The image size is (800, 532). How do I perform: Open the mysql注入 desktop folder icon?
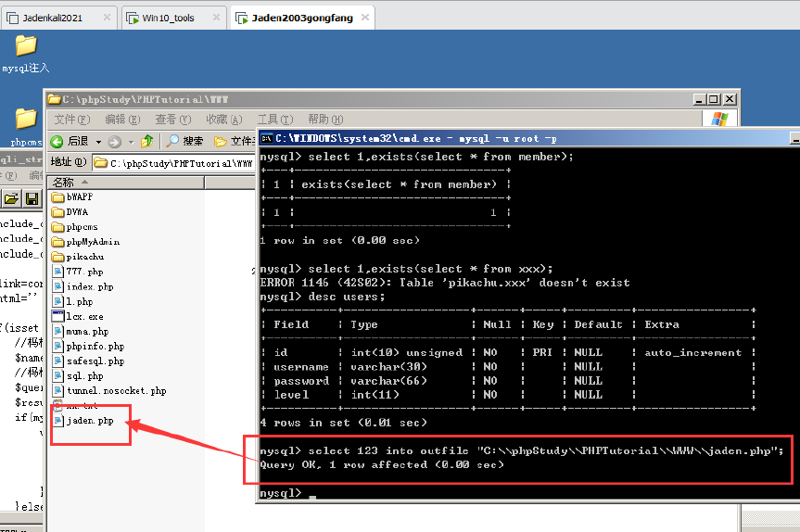tap(26, 46)
